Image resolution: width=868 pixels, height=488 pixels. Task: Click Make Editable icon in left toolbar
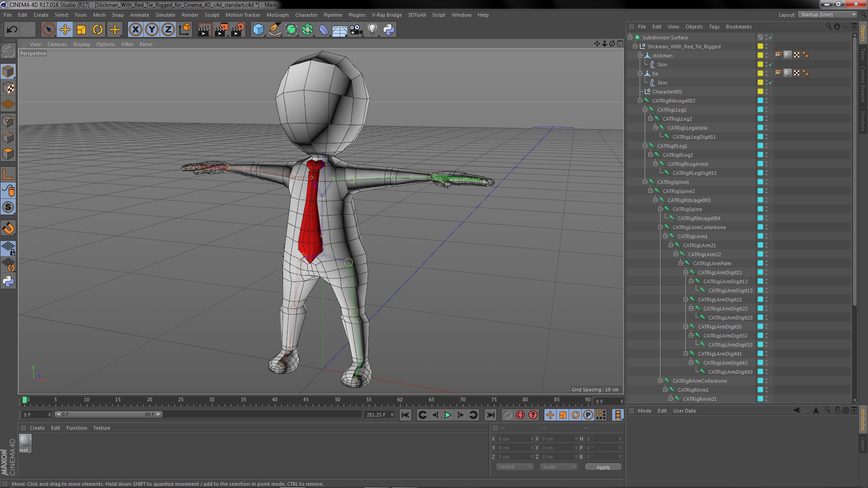pyautogui.click(x=8, y=51)
